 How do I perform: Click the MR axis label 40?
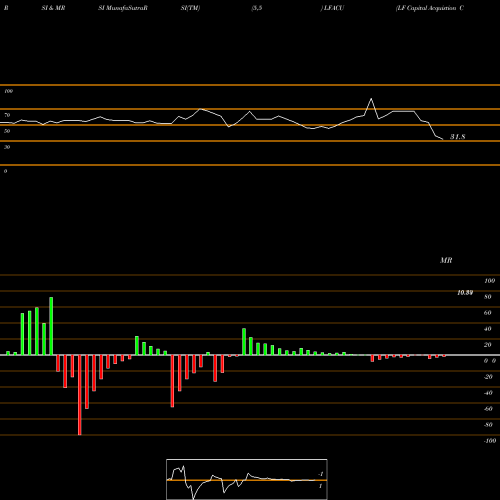coord(488,329)
